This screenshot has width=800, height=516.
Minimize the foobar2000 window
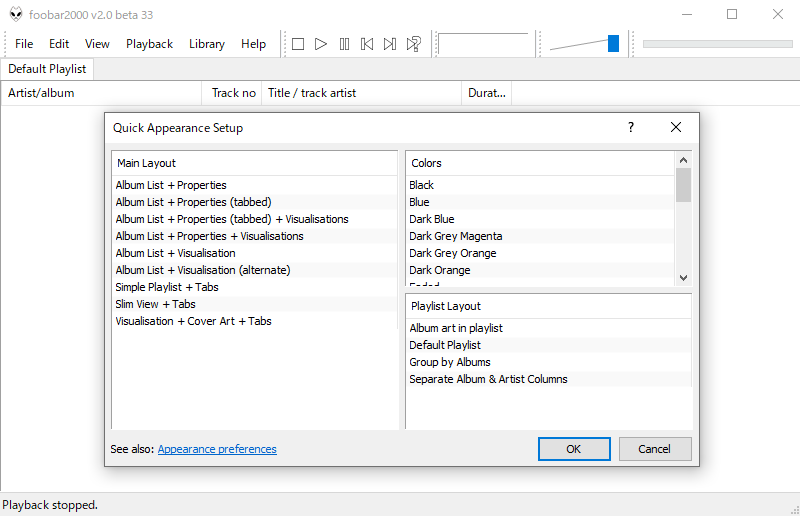coord(687,14)
